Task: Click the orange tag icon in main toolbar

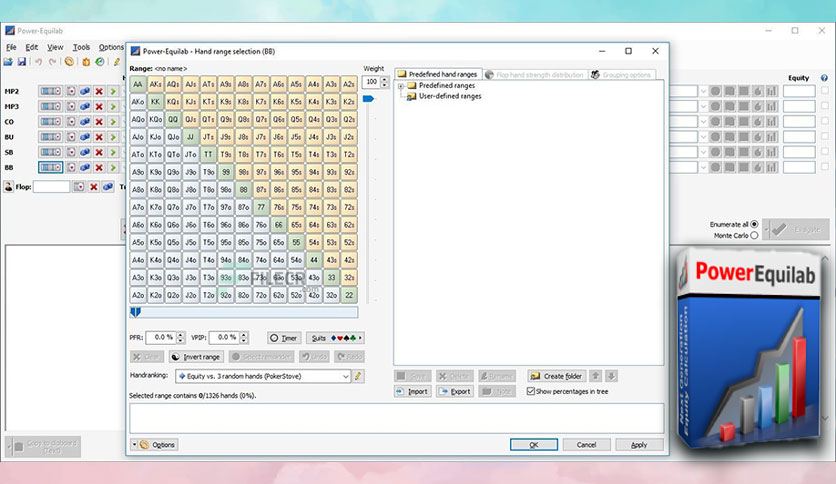Action: click(69, 62)
